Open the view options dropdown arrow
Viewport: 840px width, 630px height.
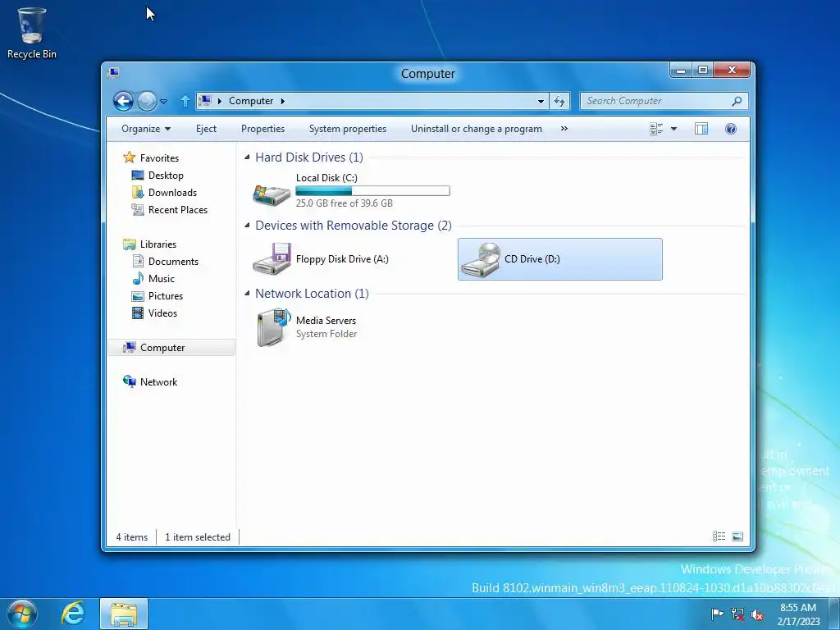(x=674, y=129)
